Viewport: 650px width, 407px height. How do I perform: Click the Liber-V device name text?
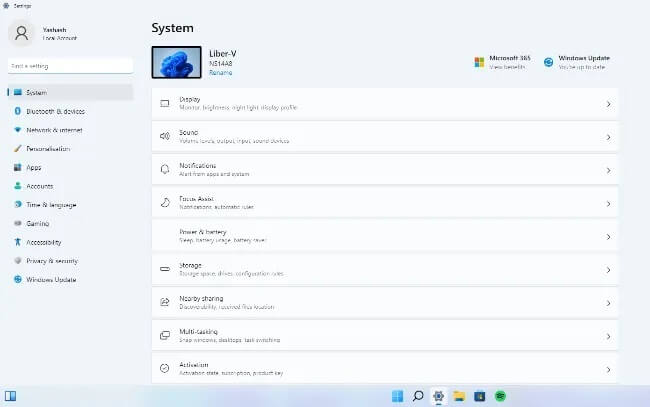click(223, 53)
